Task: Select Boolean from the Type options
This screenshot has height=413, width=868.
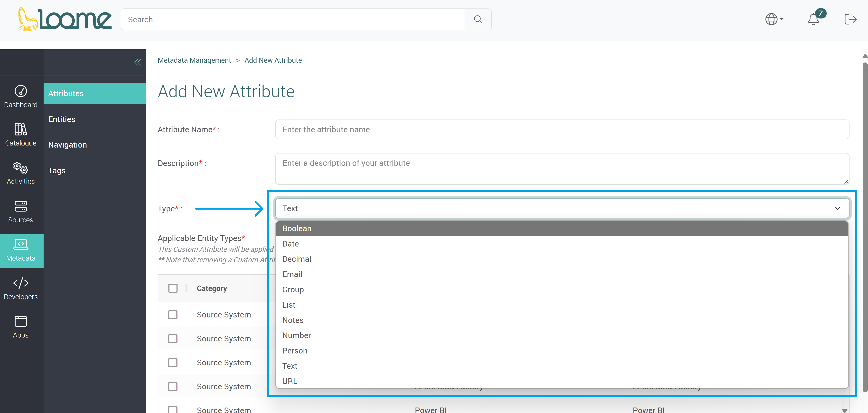Action: coord(297,228)
